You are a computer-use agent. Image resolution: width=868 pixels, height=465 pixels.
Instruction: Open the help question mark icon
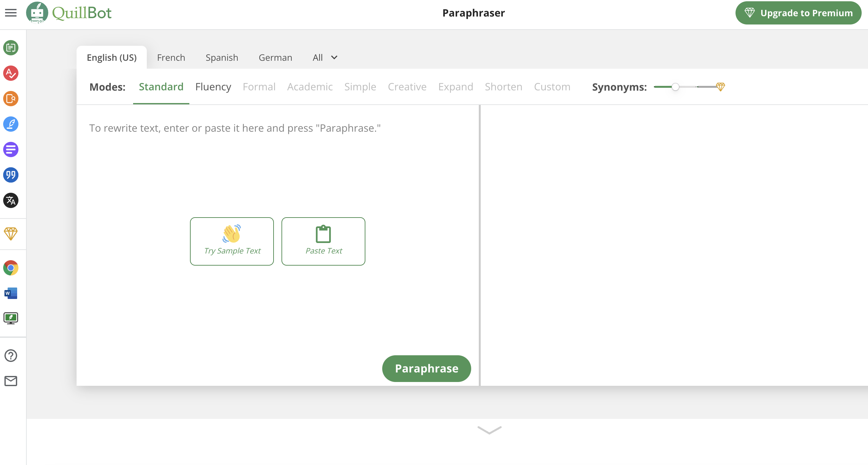[x=11, y=355]
